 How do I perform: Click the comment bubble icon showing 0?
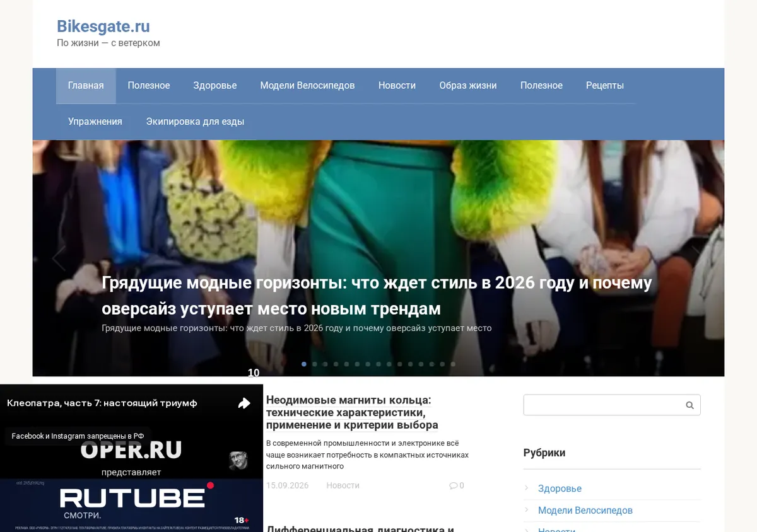pos(453,485)
